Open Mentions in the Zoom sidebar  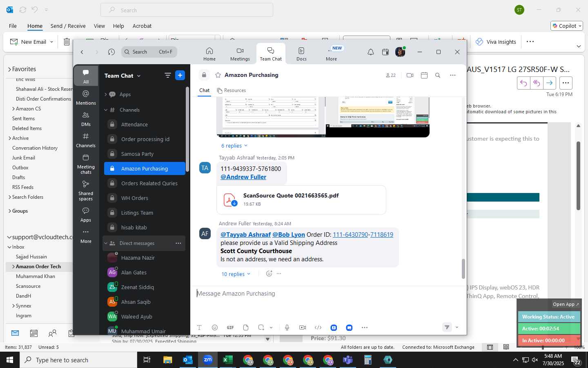pos(86,98)
